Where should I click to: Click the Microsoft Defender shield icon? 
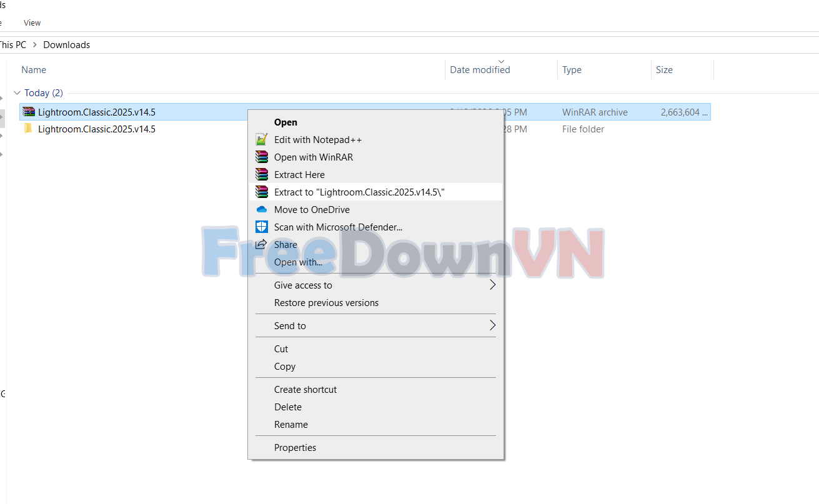(x=262, y=227)
